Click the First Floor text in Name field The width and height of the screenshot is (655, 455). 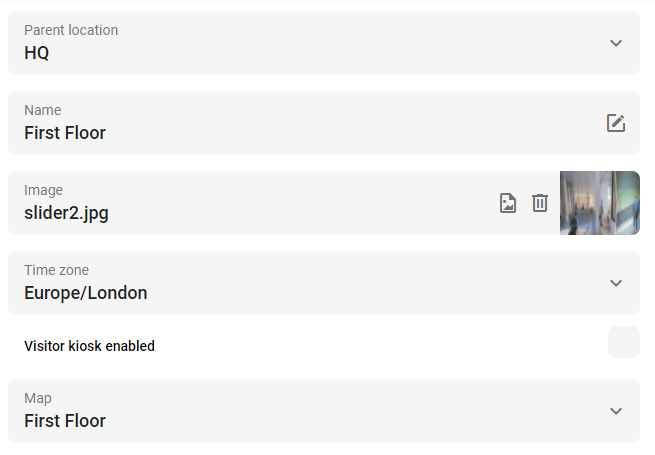[x=65, y=133]
